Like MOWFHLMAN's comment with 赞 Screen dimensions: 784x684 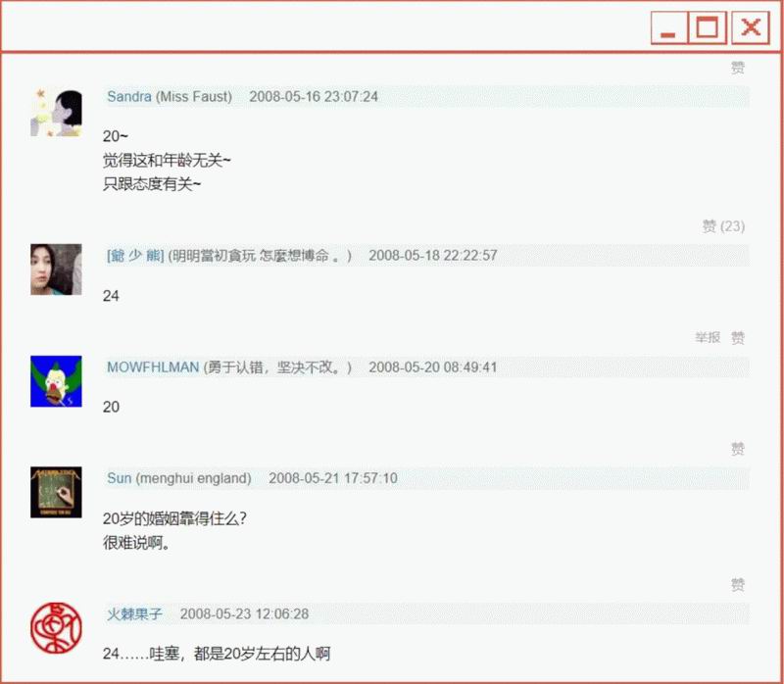pyautogui.click(x=738, y=449)
